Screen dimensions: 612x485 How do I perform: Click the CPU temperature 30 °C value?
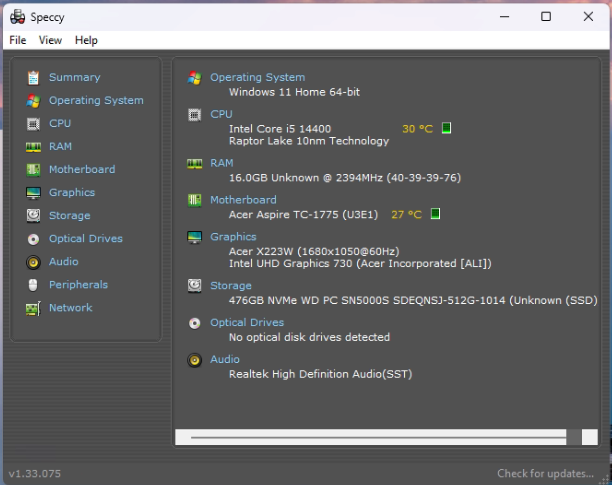click(417, 129)
